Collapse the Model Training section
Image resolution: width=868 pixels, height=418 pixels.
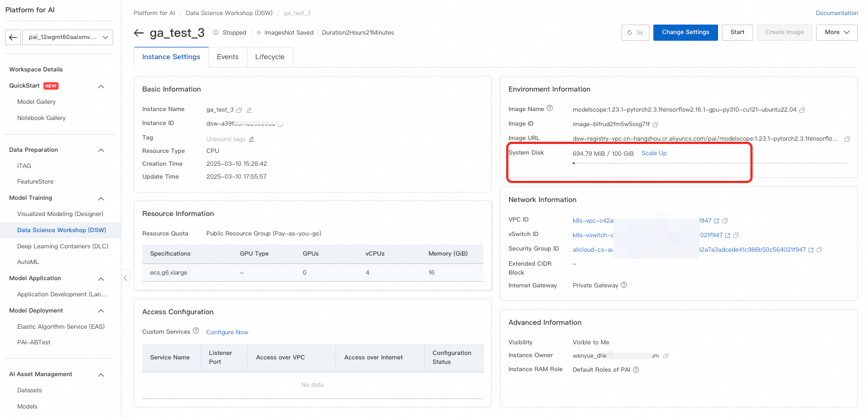tap(101, 199)
